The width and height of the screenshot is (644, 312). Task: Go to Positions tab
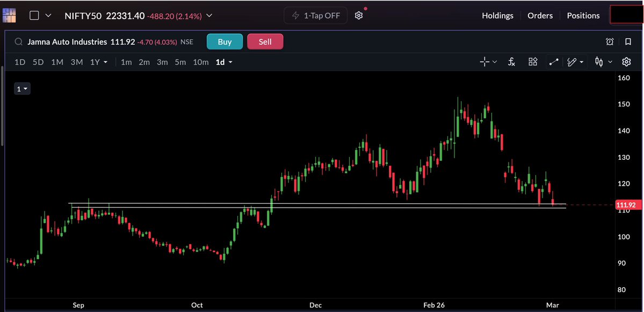click(583, 16)
